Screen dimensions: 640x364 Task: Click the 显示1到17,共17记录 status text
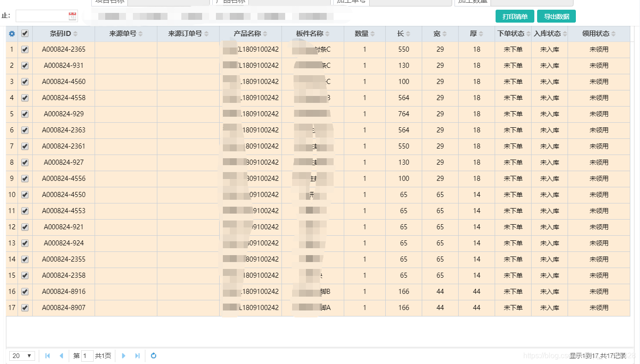click(x=598, y=356)
